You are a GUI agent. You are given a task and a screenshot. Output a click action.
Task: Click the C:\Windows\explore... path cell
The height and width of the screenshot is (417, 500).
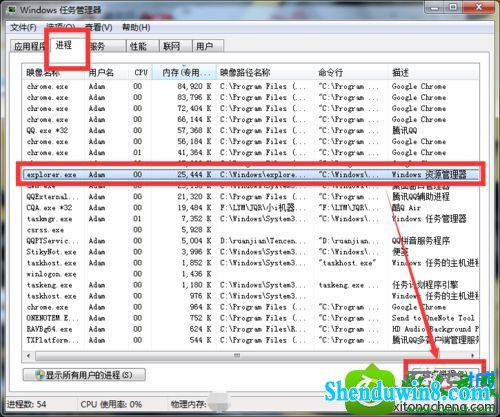(x=263, y=174)
